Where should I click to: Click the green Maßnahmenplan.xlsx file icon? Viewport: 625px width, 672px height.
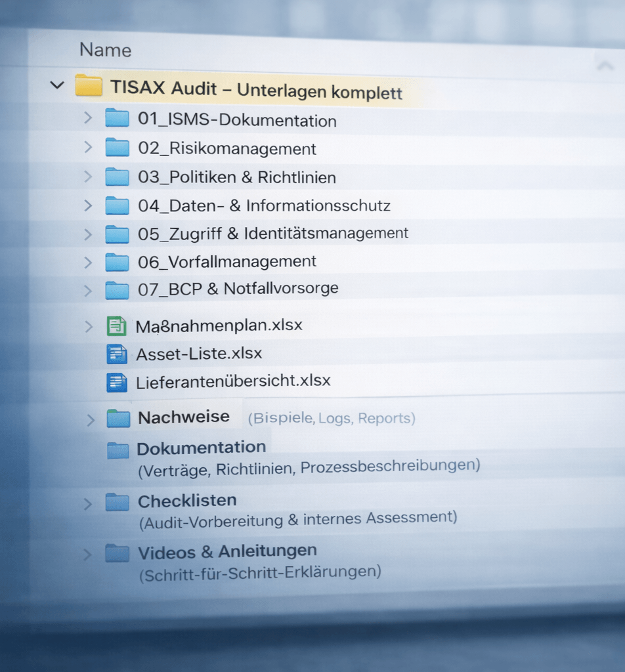[117, 326]
